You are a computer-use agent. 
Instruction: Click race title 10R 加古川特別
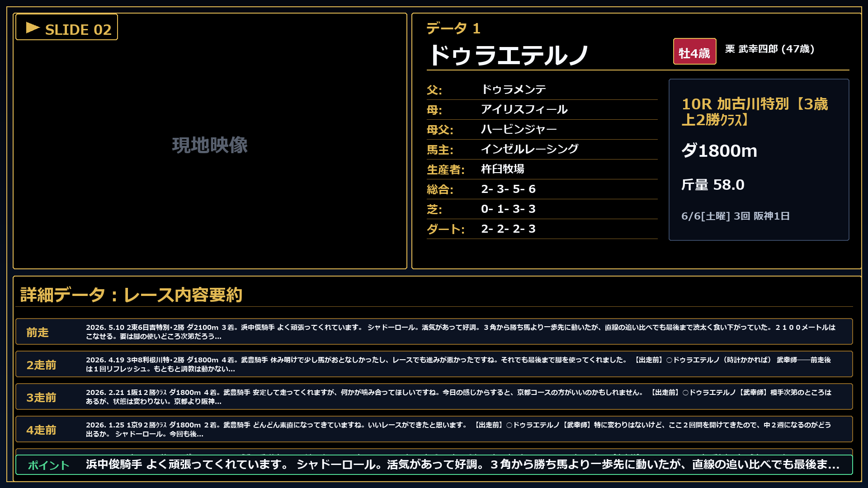click(x=755, y=112)
